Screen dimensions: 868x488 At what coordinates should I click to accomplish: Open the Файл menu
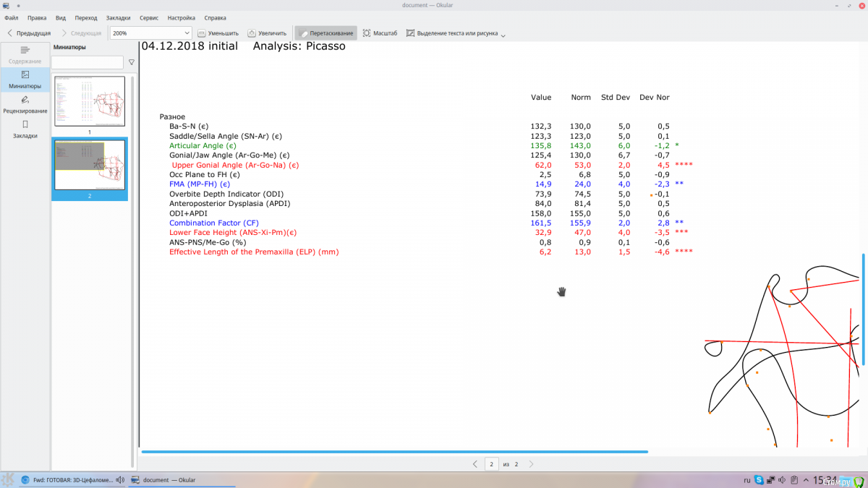click(x=12, y=17)
